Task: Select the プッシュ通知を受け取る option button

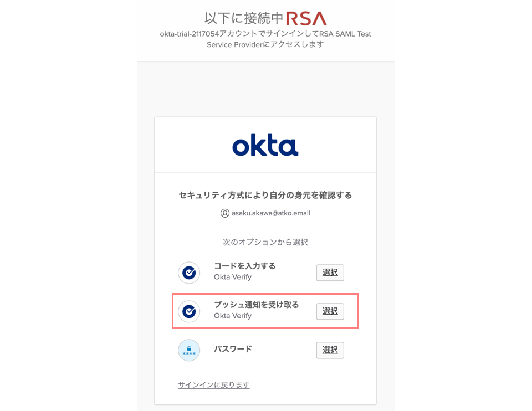Action: coord(330,311)
